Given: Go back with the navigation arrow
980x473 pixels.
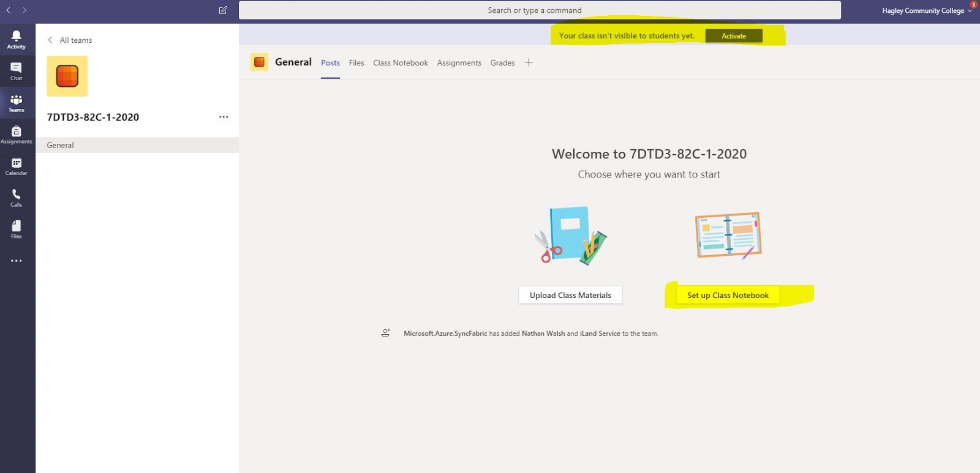Looking at the screenshot, I should coord(9,10).
